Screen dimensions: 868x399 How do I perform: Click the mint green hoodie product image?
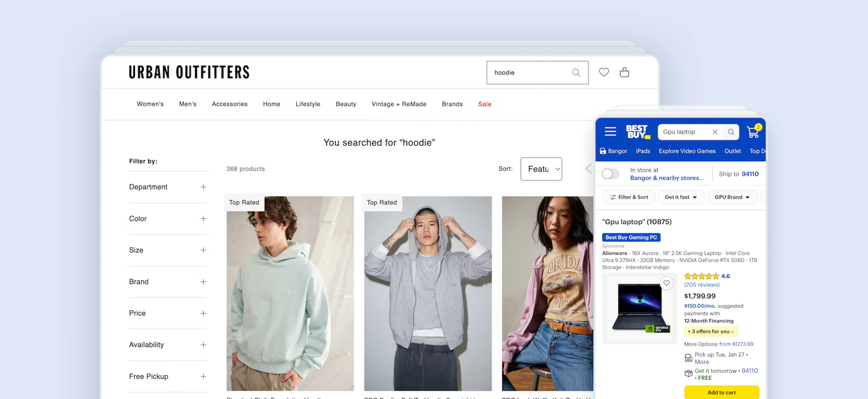[x=290, y=294]
